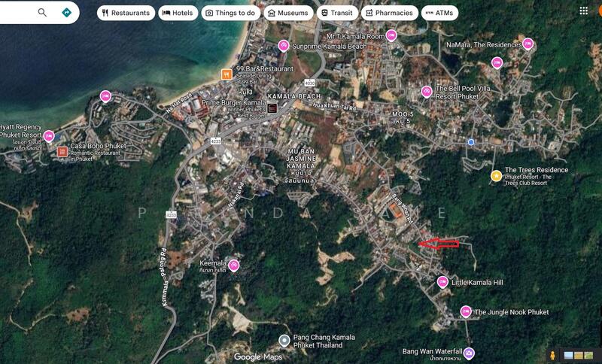Click the Keemala hotel pin

pyautogui.click(x=234, y=265)
